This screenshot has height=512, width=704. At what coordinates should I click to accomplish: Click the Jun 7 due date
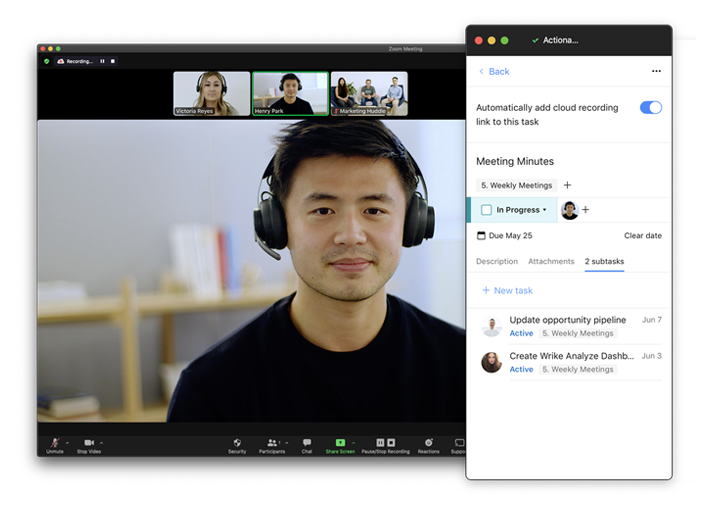[651, 320]
